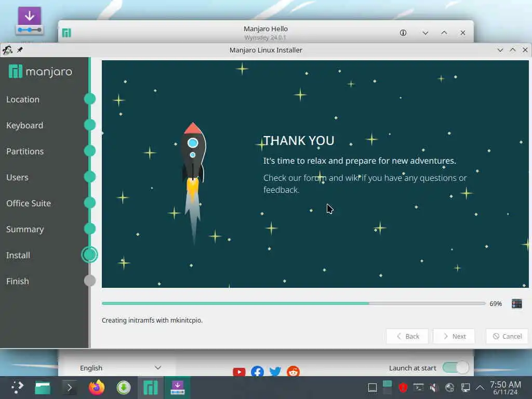The height and width of the screenshot is (399, 532).
Task: Switch to the installer taskbar entry
Action: coord(178,388)
